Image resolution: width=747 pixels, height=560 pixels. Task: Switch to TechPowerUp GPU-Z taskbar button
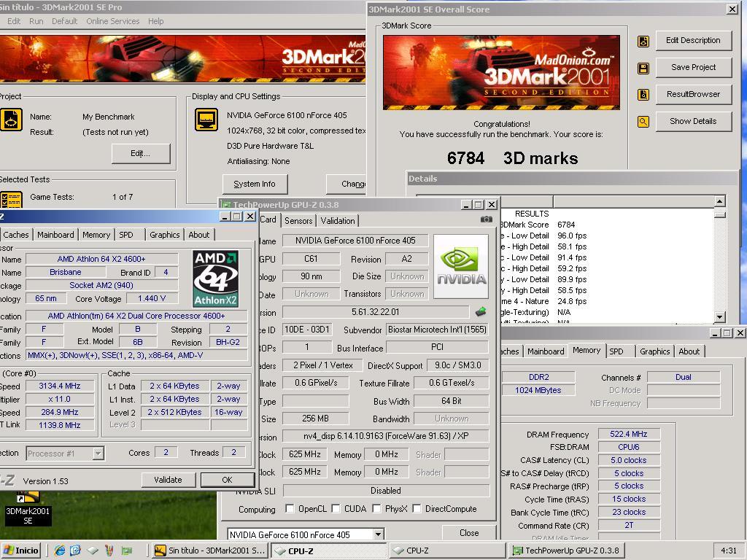tap(566, 551)
